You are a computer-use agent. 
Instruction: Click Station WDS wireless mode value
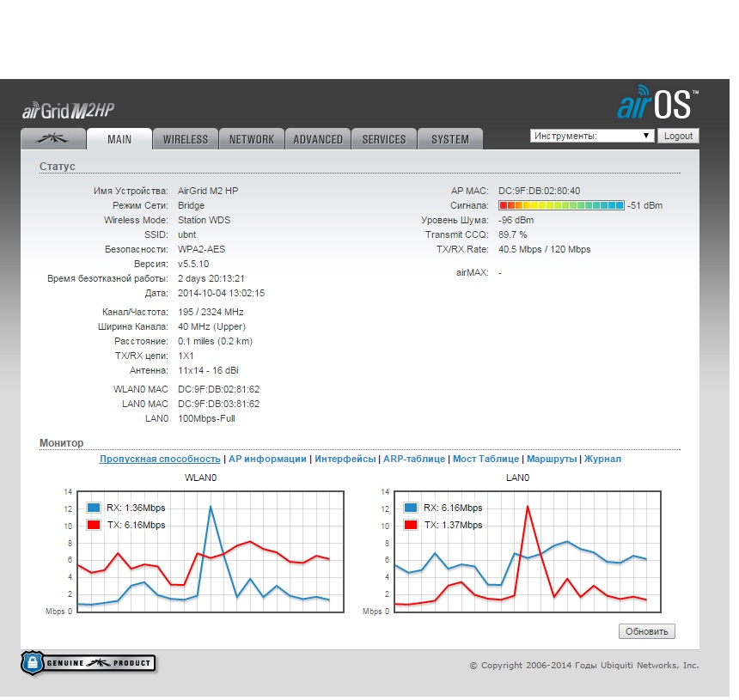[204, 220]
